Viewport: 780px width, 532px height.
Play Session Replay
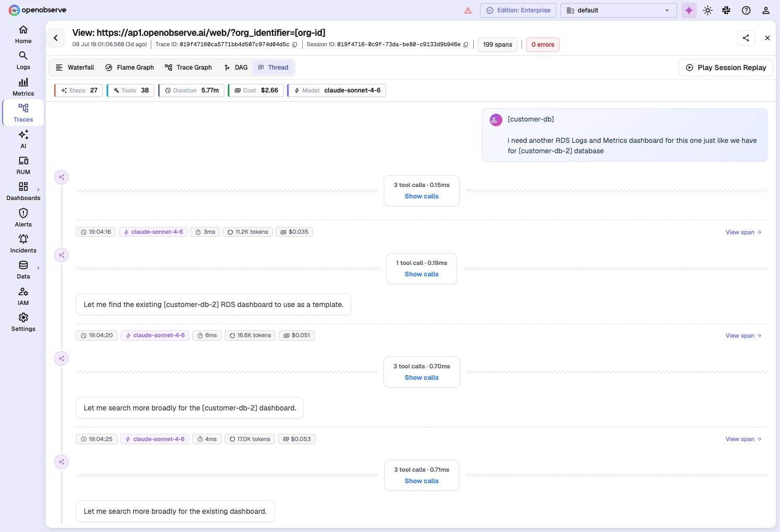tap(726, 68)
